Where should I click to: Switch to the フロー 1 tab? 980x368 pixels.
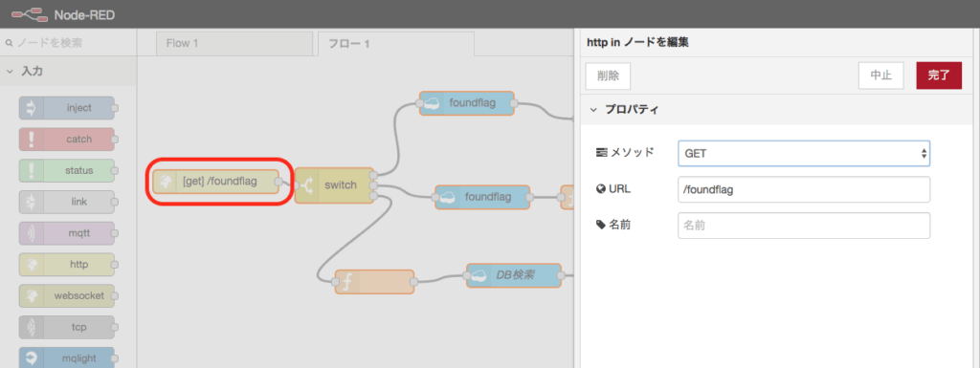point(395,44)
